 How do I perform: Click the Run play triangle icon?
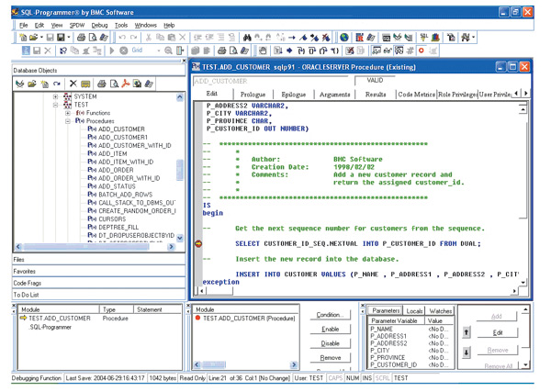112,50
